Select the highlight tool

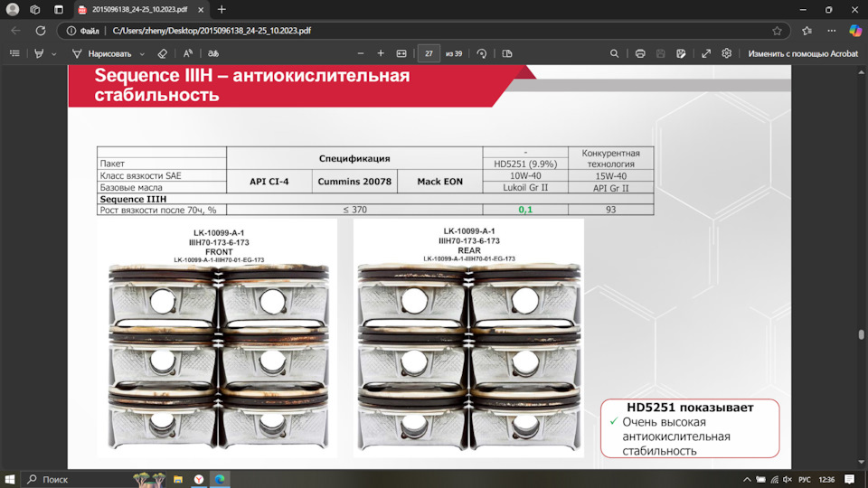pyautogui.click(x=39, y=53)
